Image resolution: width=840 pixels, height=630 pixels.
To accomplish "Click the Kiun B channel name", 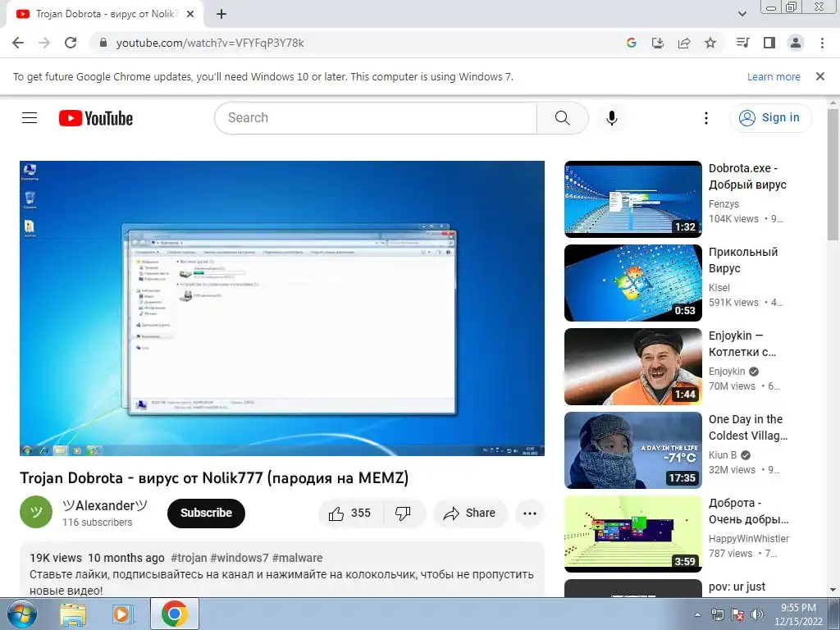I will tap(722, 454).
